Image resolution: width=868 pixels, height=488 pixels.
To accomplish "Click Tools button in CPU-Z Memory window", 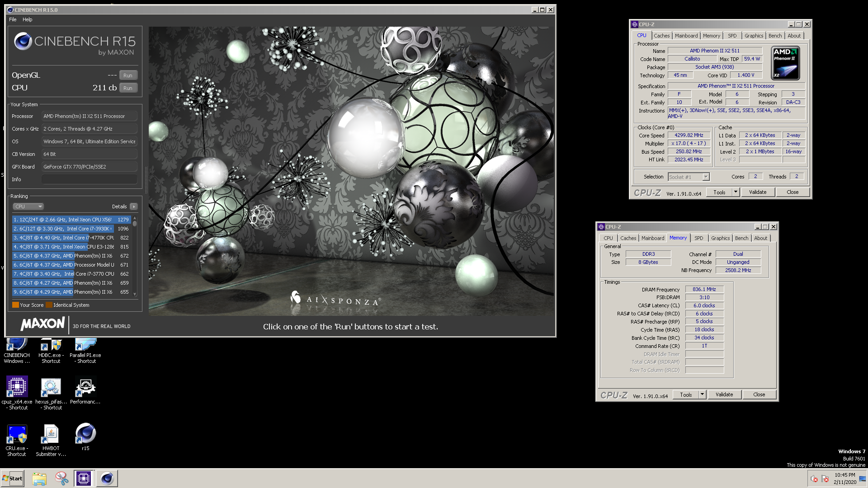I will click(x=686, y=394).
